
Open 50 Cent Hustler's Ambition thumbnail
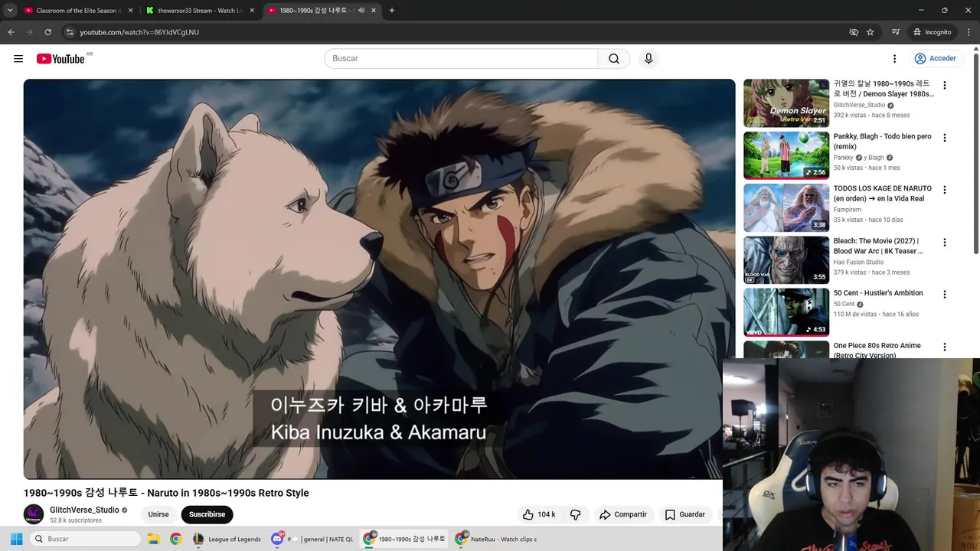click(x=786, y=312)
